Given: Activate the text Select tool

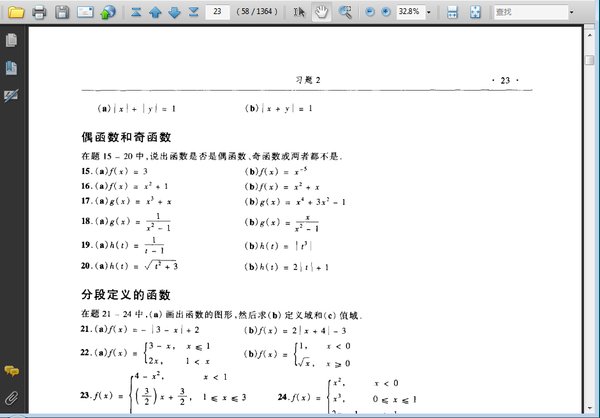Looking at the screenshot, I should coord(299,12).
